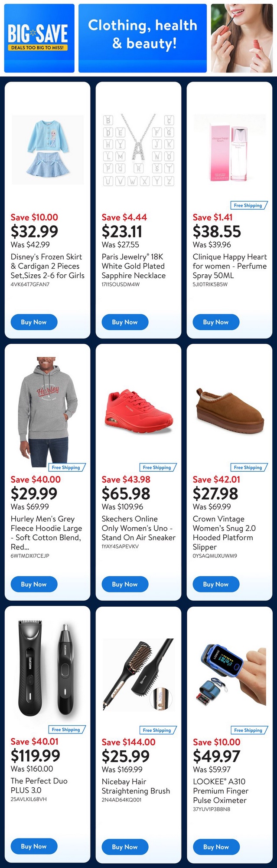Viewport: 277px width, 868px height.
Task: Open the Nicebay Hair Straightening Brush title link
Action: point(136,786)
